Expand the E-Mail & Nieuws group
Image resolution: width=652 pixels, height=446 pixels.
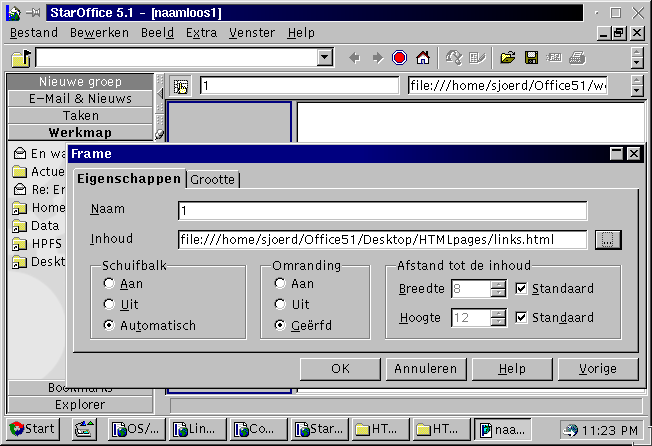(x=80, y=99)
